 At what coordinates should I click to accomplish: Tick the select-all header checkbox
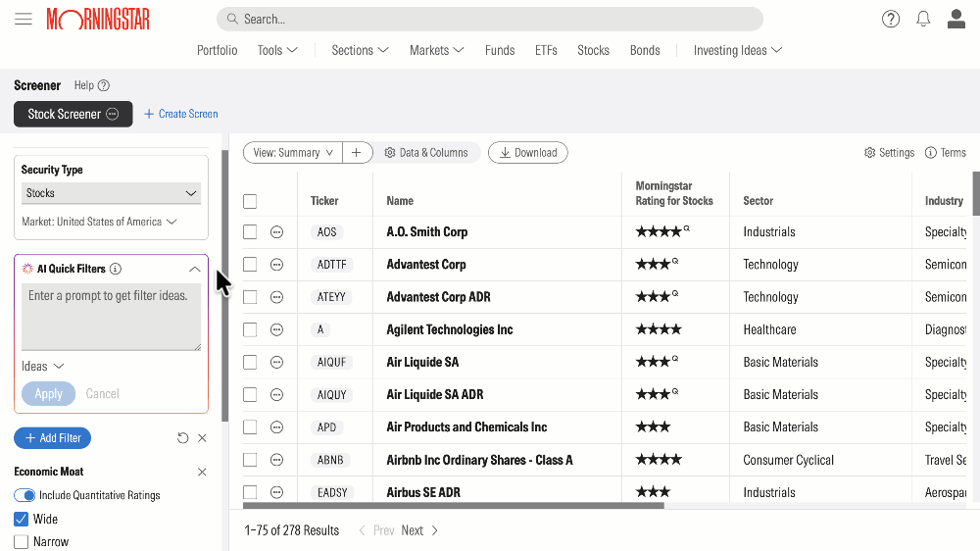(250, 201)
